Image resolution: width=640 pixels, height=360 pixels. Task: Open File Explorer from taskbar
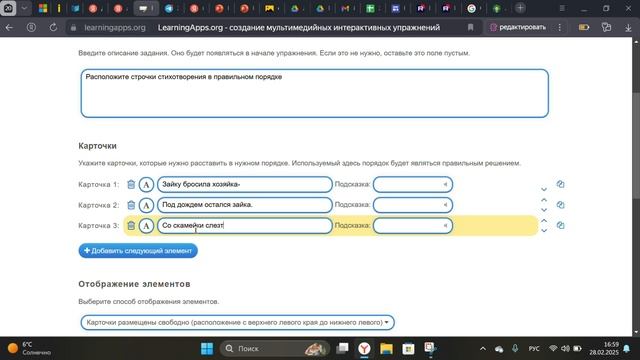(x=386, y=349)
